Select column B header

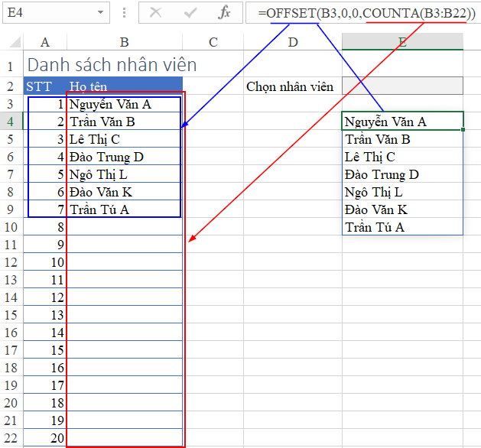click(x=124, y=42)
